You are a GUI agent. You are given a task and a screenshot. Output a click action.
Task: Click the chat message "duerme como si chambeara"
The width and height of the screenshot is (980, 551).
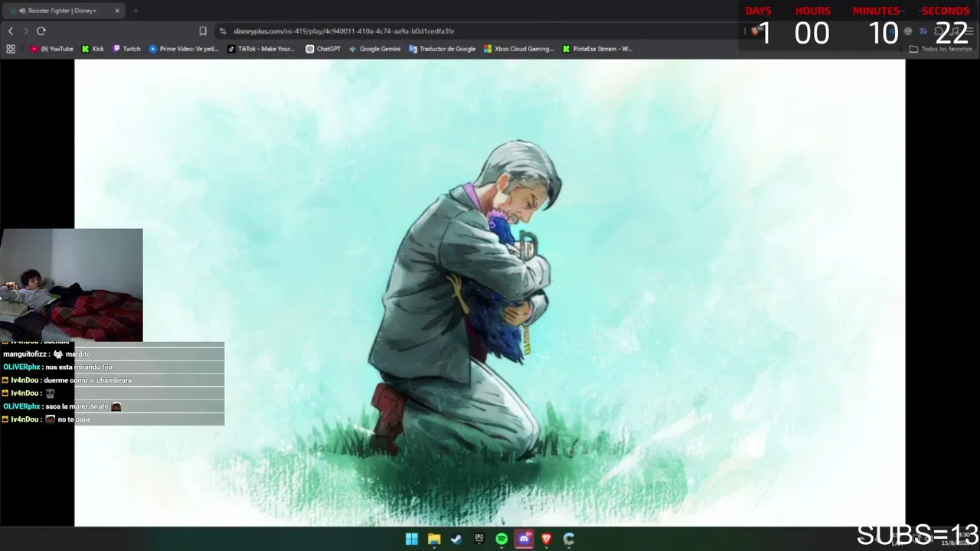click(x=88, y=380)
